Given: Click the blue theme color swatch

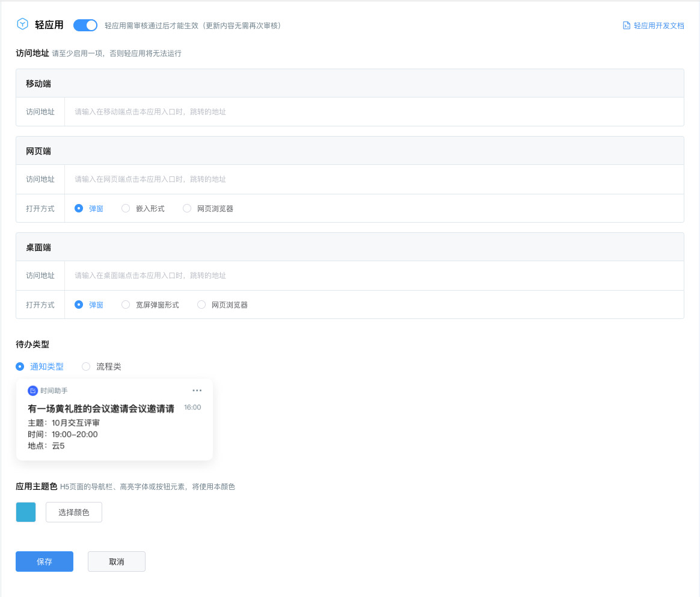Looking at the screenshot, I should click(x=26, y=512).
